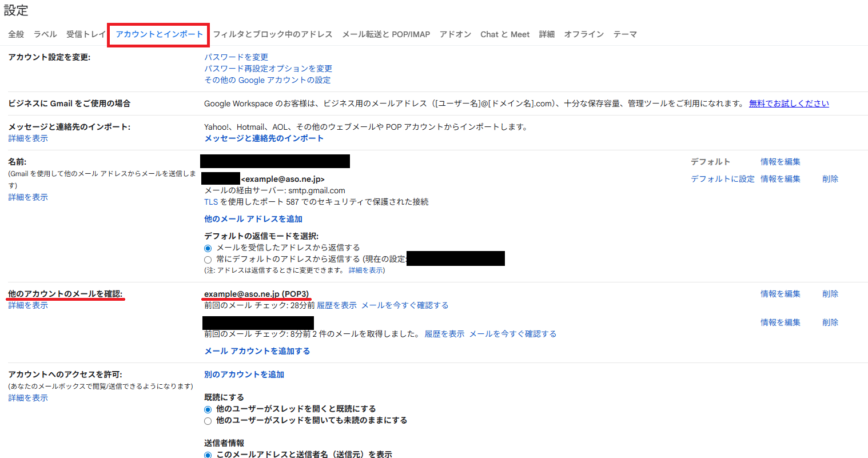Open the オフライン settings tab
Viewport: 868px width, 458px height.
tap(584, 34)
